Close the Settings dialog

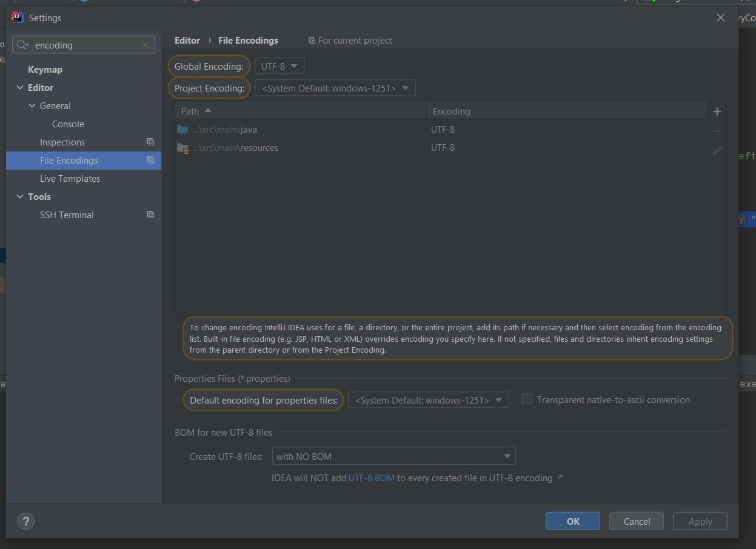coord(721,18)
